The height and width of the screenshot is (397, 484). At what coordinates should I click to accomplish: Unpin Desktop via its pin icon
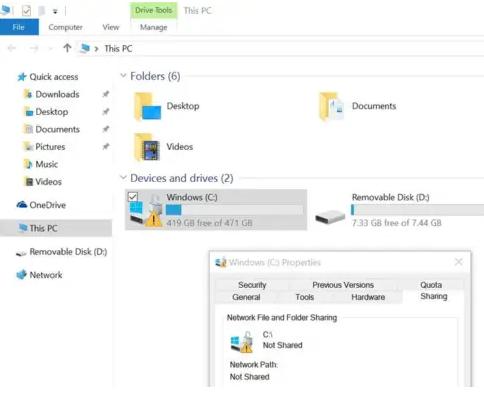[x=106, y=111]
